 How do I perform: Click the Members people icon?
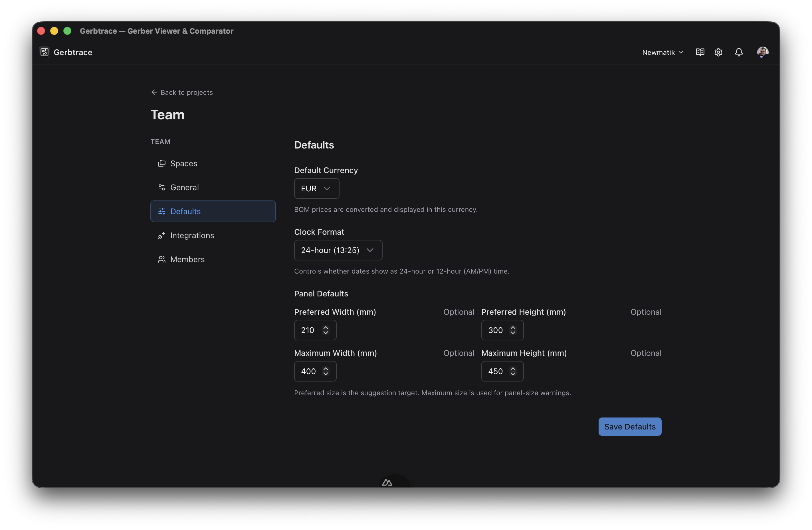[162, 259]
